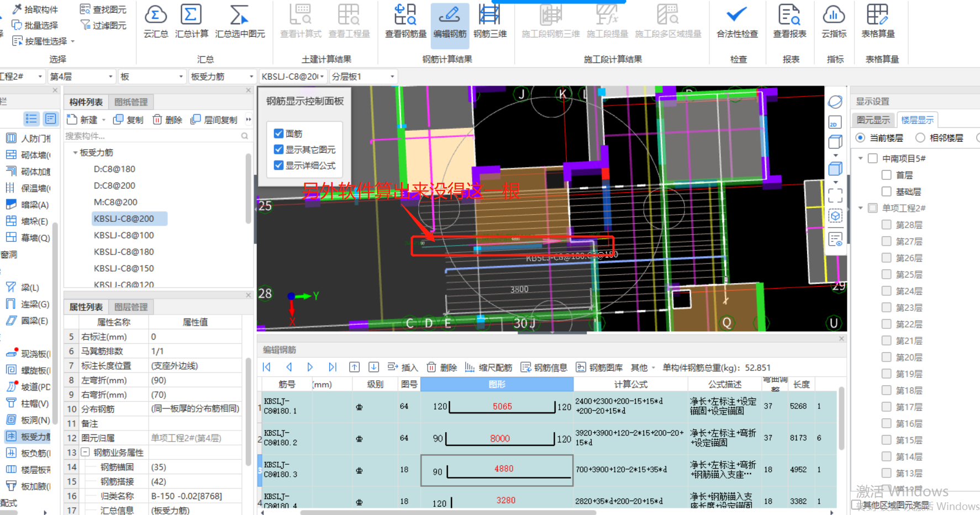Viewport: 980px width, 515px height.
Task: Uncheck 显示详细公式 checkbox
Action: [279, 165]
